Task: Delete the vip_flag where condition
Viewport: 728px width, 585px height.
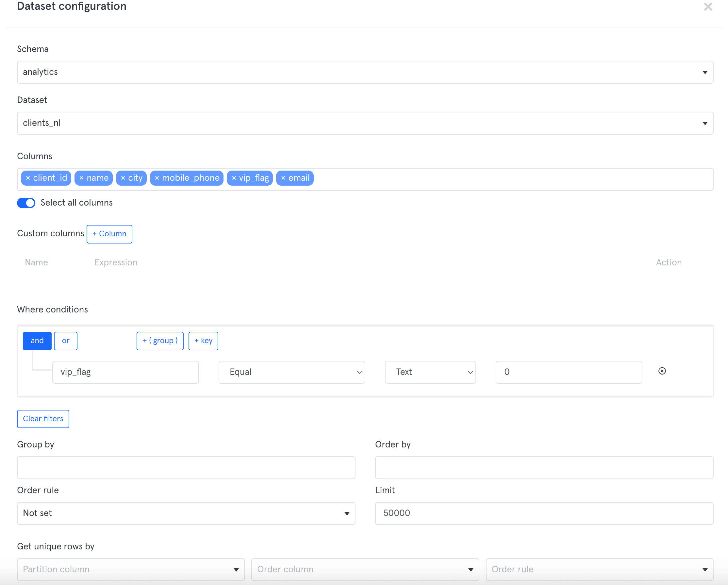Action: click(x=662, y=371)
